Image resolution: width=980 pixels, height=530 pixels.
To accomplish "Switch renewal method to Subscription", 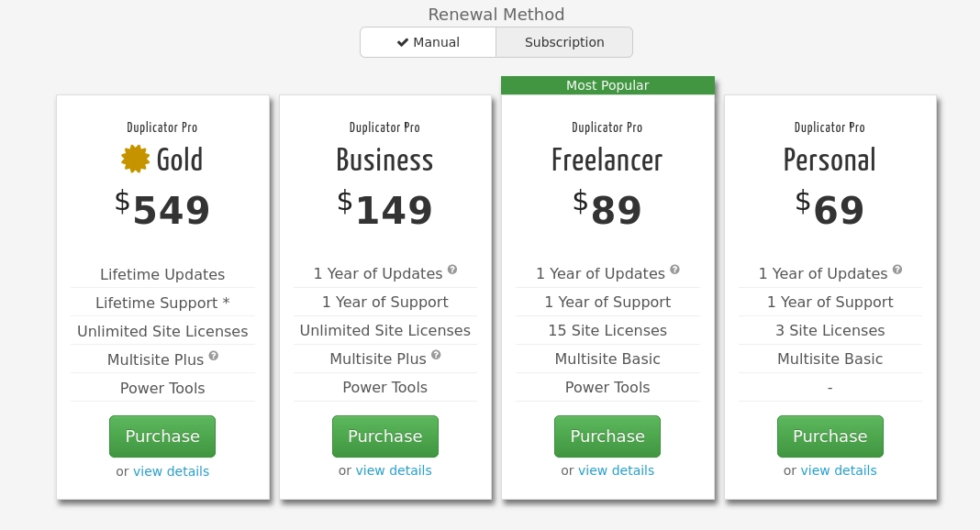I will [x=564, y=42].
